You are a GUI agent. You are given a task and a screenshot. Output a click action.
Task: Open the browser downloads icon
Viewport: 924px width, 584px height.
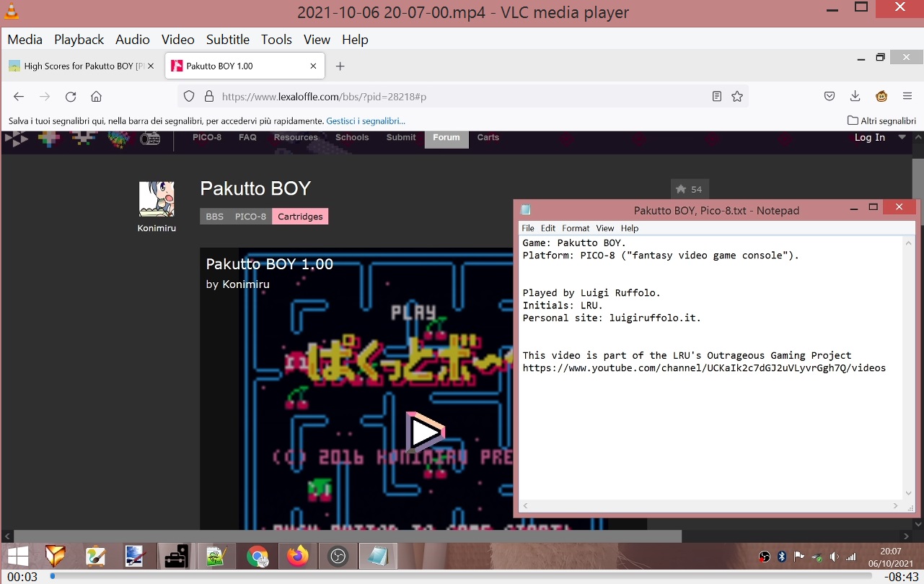(x=855, y=97)
